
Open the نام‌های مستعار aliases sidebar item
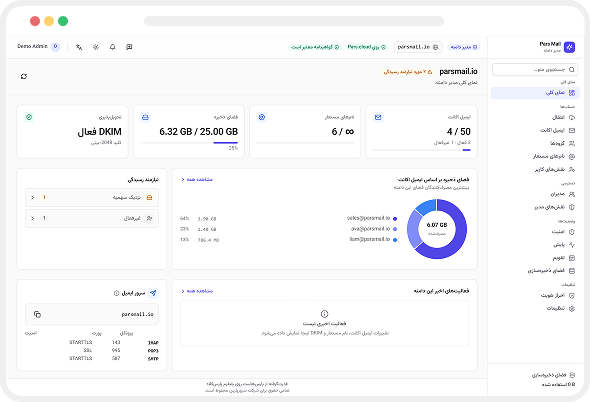[535, 156]
